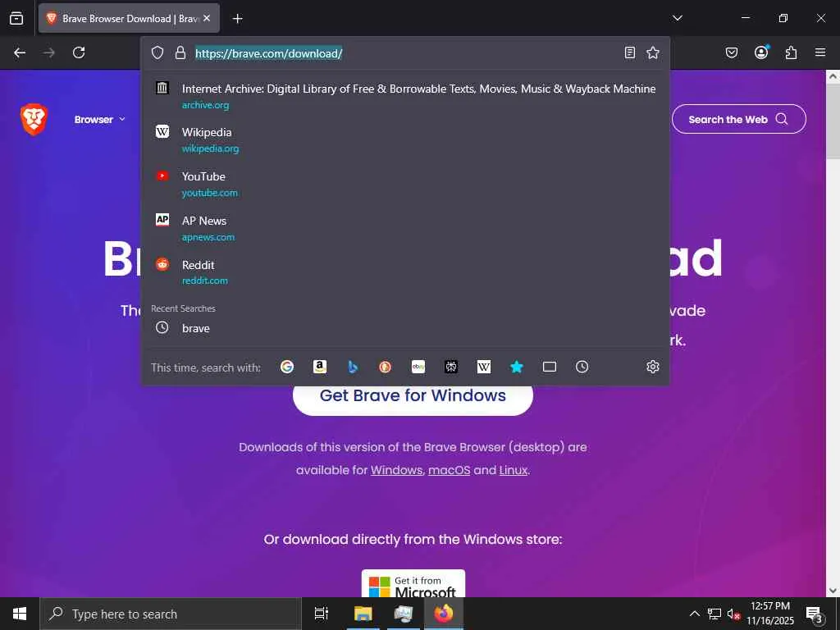Viewport: 840px width, 630px height.
Task: Open the AP News suggestion
Action: [405, 228]
